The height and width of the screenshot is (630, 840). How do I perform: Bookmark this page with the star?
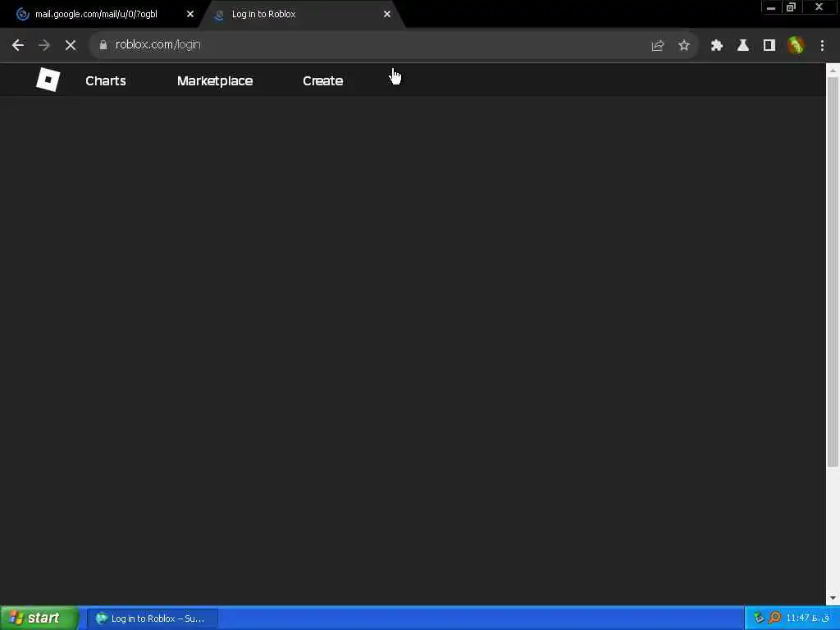coord(683,46)
